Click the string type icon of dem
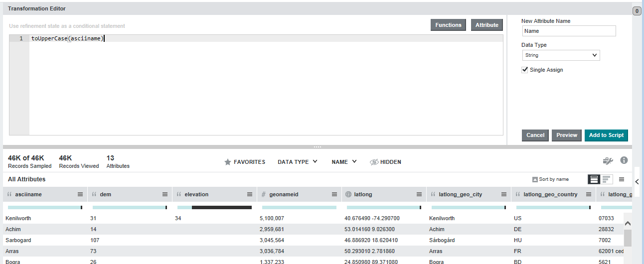644x264 pixels. click(95, 194)
